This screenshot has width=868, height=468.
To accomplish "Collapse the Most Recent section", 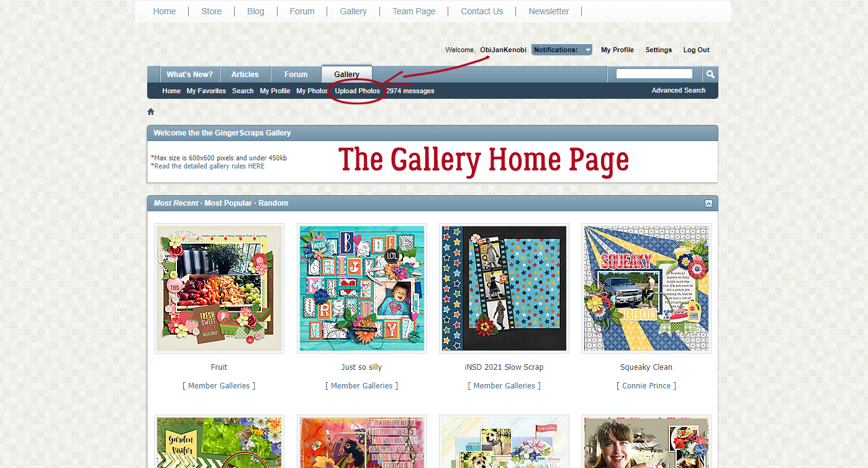I will (x=708, y=203).
